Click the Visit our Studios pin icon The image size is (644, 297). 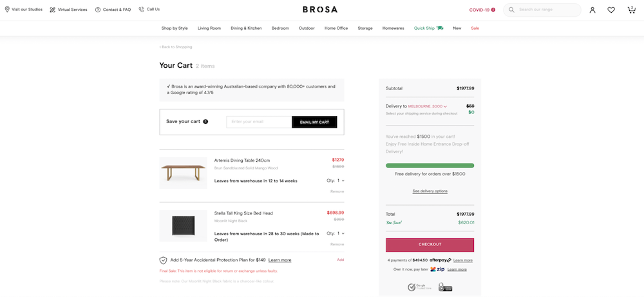pyautogui.click(x=7, y=10)
